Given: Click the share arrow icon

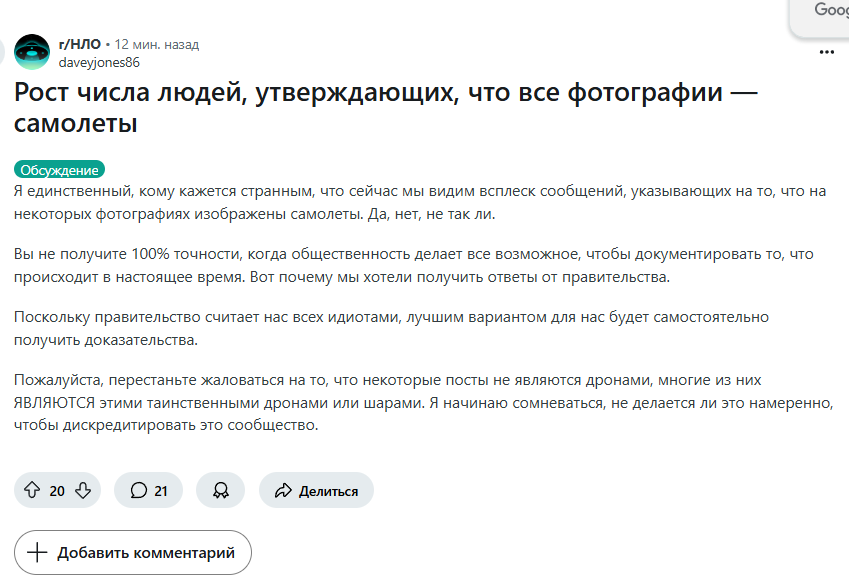Looking at the screenshot, I should [283, 491].
